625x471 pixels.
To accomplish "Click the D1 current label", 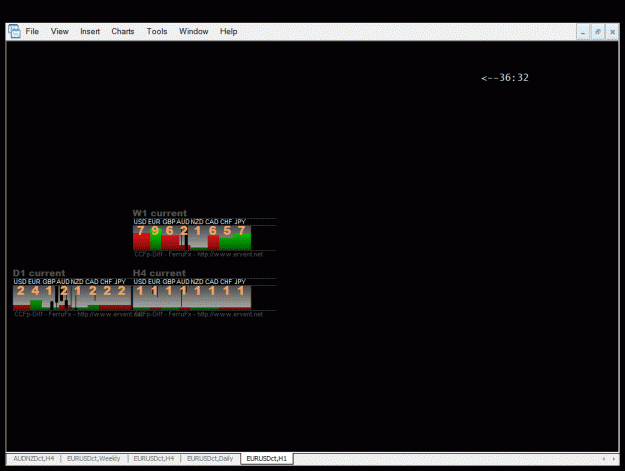I will coord(39,273).
